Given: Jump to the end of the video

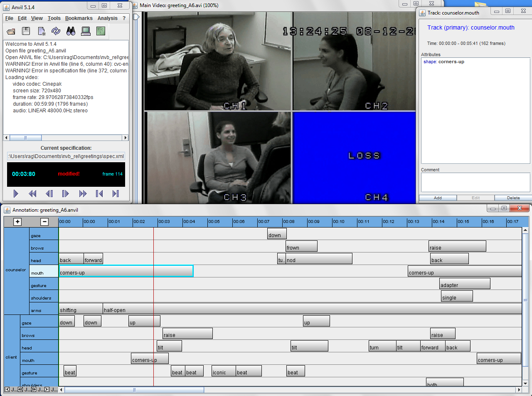Looking at the screenshot, I should point(116,193).
